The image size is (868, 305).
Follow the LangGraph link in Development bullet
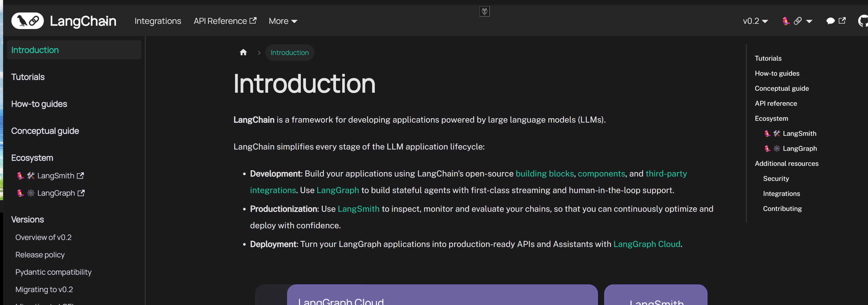[x=338, y=190]
